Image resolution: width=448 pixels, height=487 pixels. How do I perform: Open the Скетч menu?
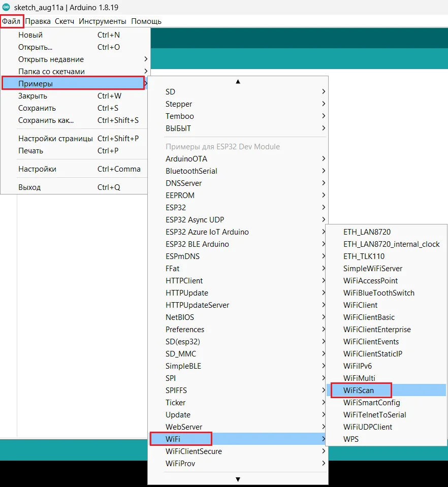65,21
